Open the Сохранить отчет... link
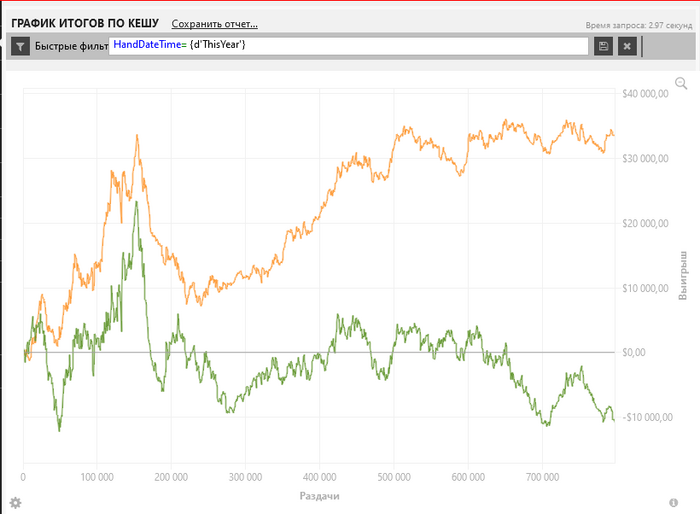 pyautogui.click(x=214, y=24)
